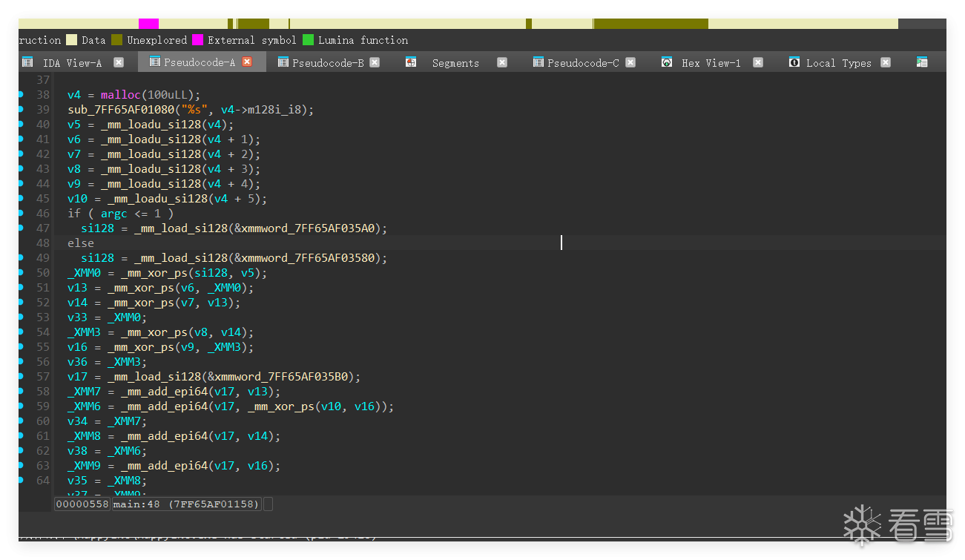Toggle breakpoint dot on line 49
Viewport: 965px width, 560px height.
21,257
